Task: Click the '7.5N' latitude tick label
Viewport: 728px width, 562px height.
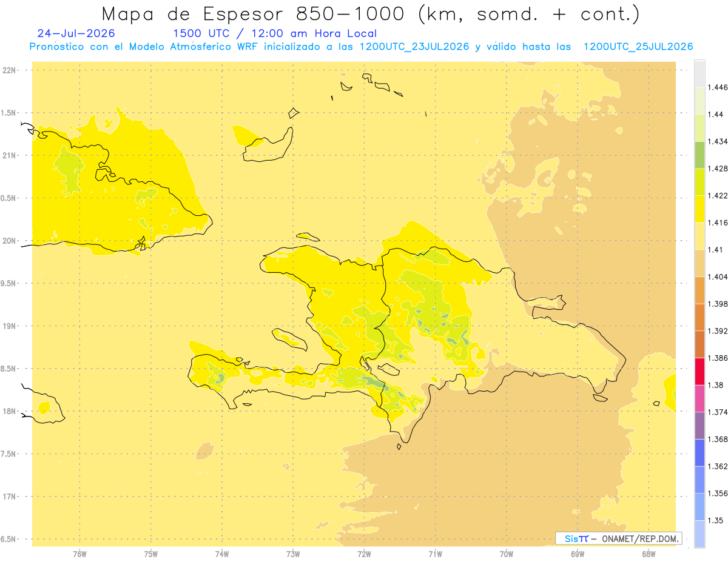Action: pos(8,454)
